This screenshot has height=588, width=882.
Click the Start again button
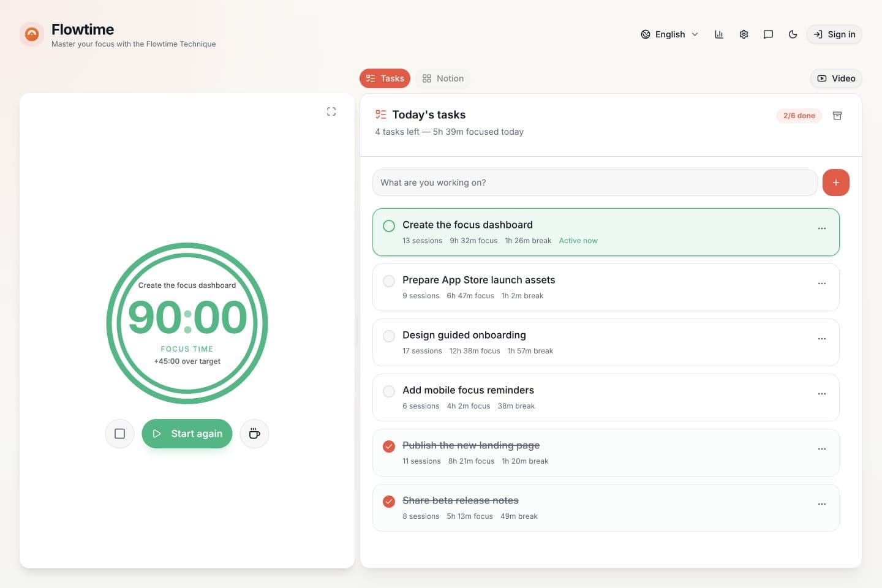[187, 434]
